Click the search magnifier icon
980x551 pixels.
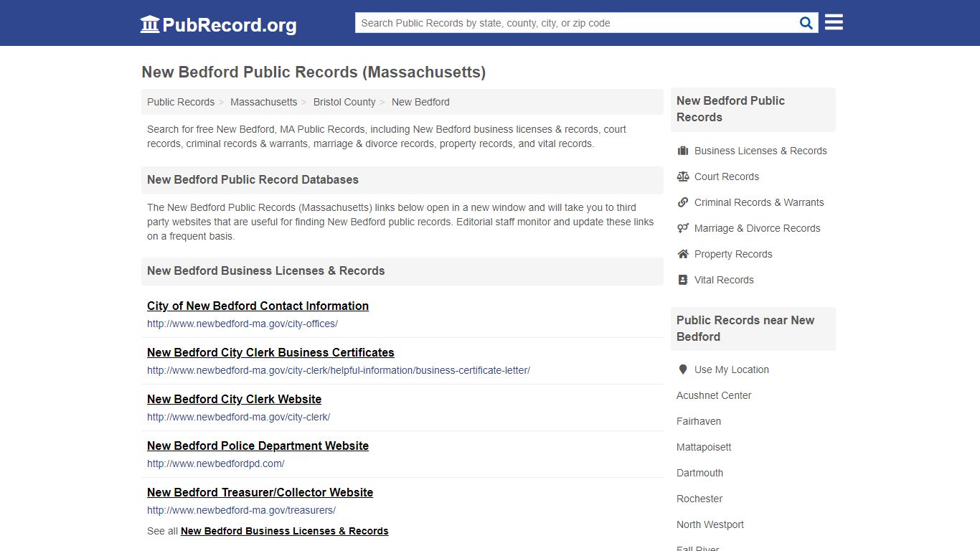click(x=806, y=23)
